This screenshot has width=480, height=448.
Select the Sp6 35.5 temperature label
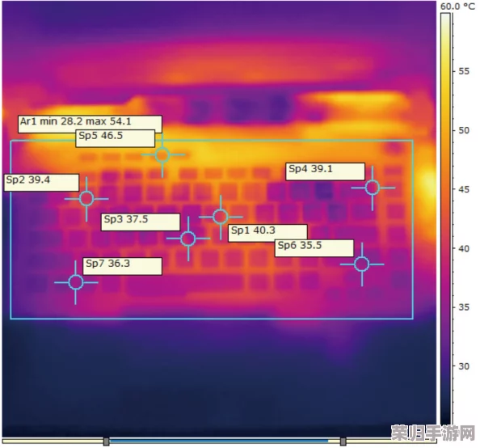[314, 248]
